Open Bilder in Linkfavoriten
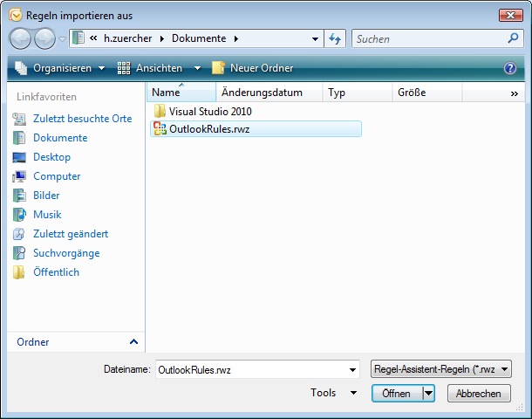The width and height of the screenshot is (532, 419). click(46, 196)
